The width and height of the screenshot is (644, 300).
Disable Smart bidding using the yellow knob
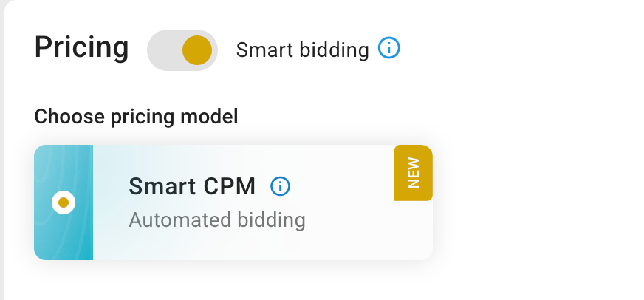197,50
